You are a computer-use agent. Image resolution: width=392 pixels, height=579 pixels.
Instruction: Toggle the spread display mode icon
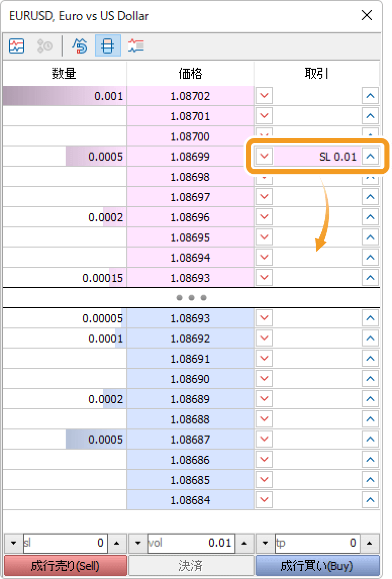(x=135, y=46)
